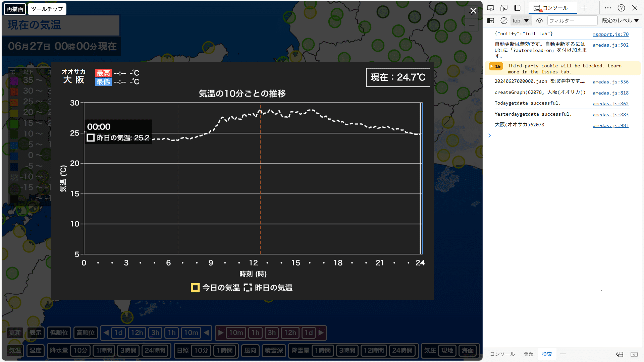Click the 再描画 redraw button
The height and width of the screenshot is (362, 644).
click(x=15, y=9)
